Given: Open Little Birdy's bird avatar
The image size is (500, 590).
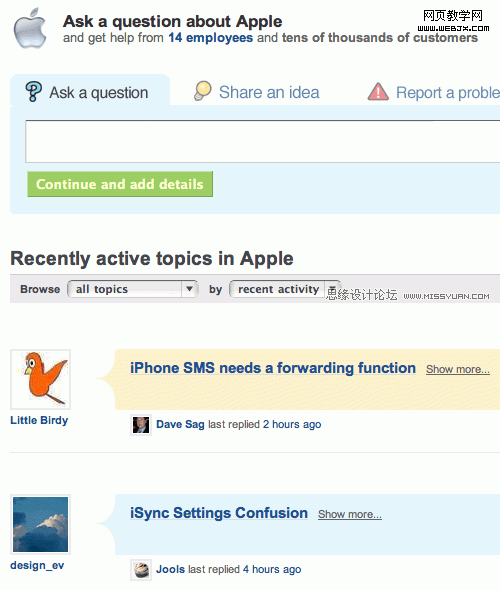Looking at the screenshot, I should 41,379.
